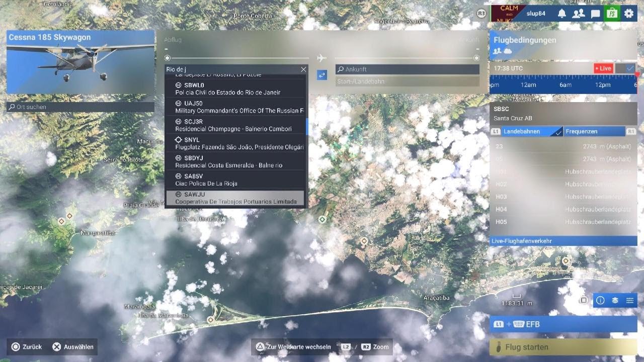Open the Start-/Landebahn dropdown

point(407,81)
